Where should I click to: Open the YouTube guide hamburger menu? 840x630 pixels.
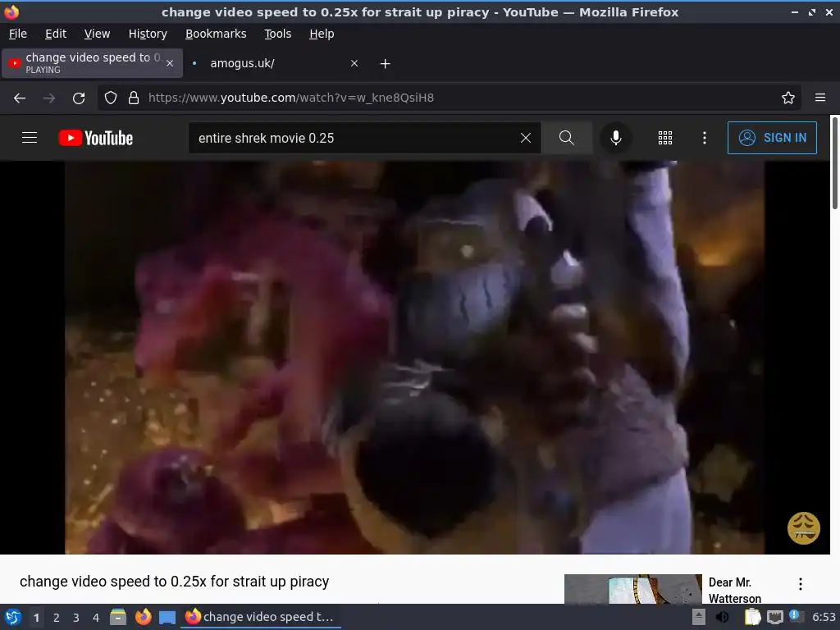pos(30,138)
